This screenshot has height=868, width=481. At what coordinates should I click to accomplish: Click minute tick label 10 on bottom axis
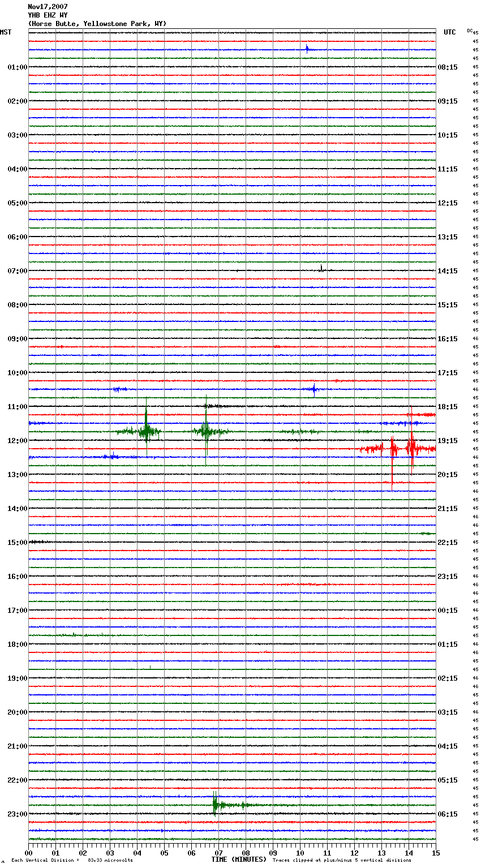pos(300,853)
